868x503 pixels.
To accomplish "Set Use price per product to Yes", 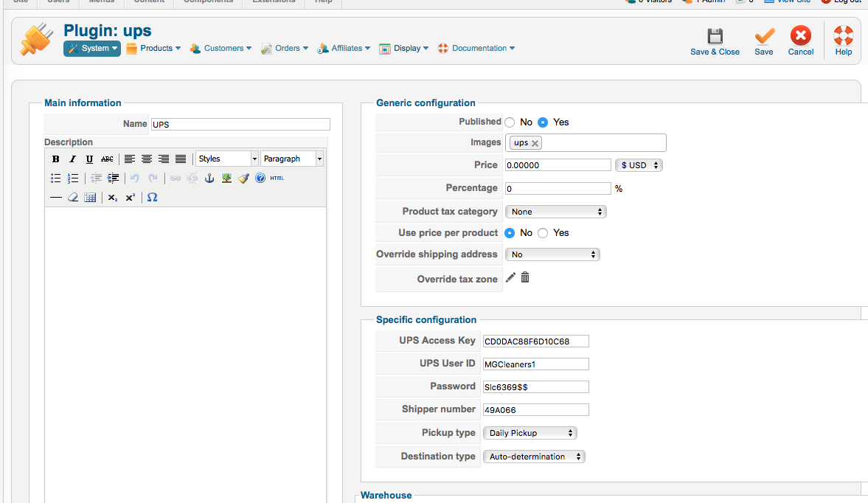I will (x=543, y=233).
